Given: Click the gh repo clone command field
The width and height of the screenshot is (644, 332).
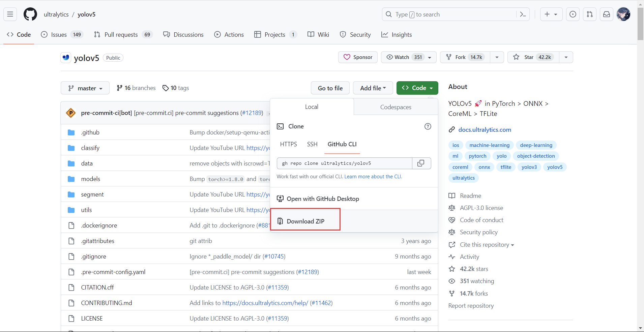Looking at the screenshot, I should 344,163.
